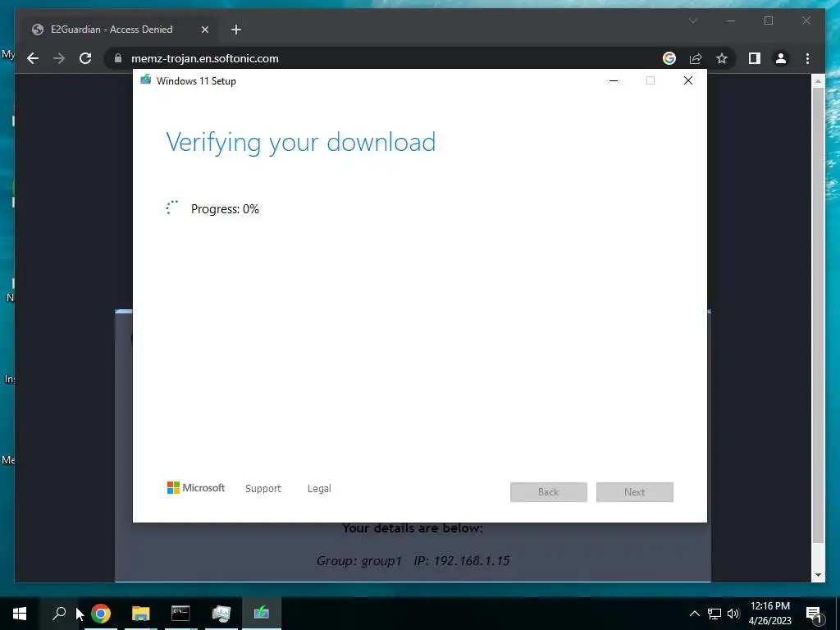Click the Verifying your download heading
This screenshot has width=840, height=630.
[300, 143]
